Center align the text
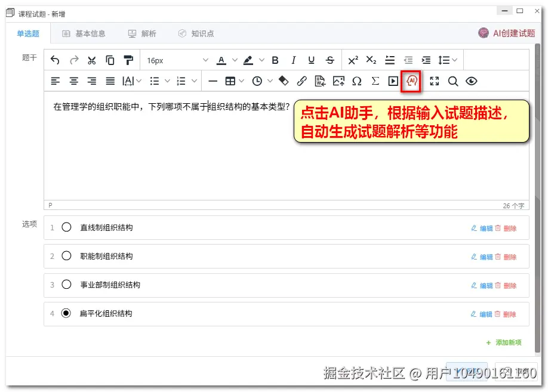This screenshot has height=392, width=548. [73, 81]
